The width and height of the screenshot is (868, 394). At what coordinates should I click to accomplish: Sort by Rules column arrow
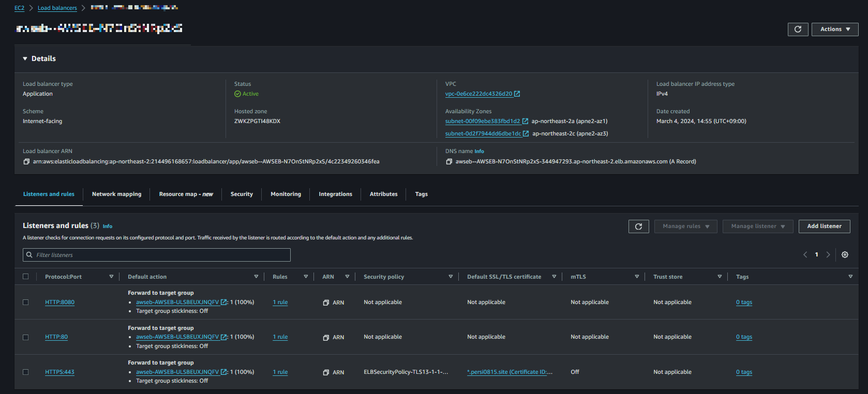(306, 277)
